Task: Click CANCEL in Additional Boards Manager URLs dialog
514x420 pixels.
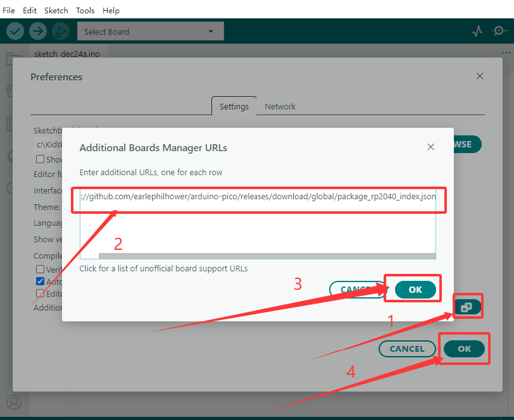Action: pos(357,290)
